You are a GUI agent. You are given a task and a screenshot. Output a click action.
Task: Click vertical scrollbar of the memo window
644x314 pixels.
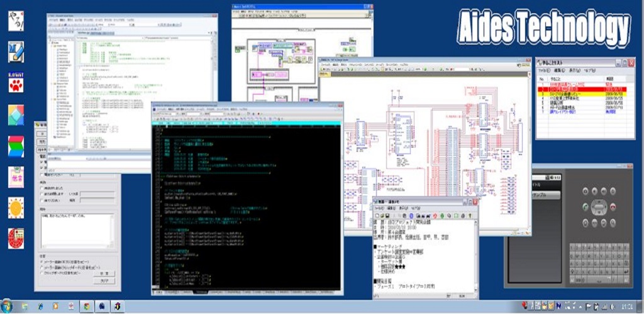[x=477, y=256]
